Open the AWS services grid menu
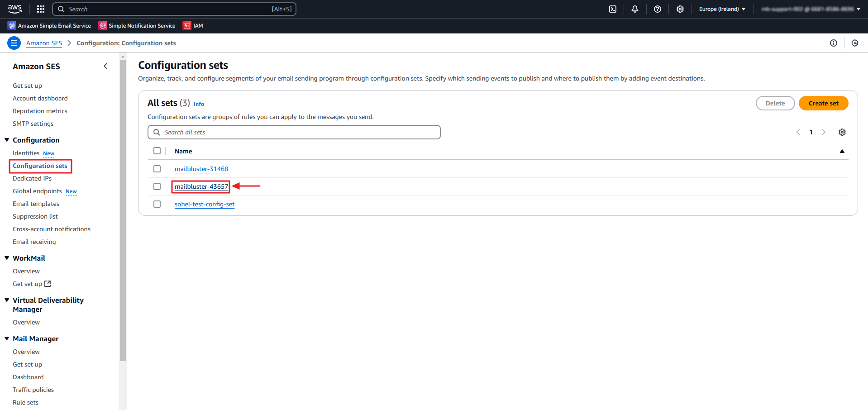Screen dimensions: 868x410 pyautogui.click(x=41, y=9)
